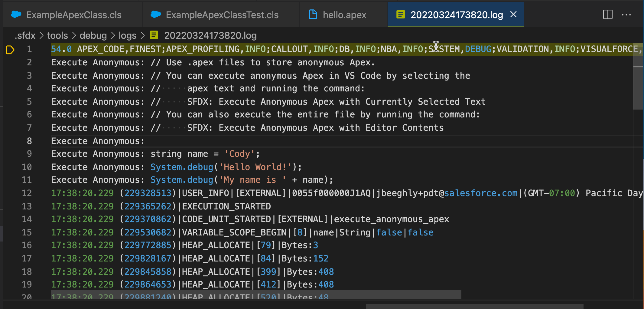The image size is (644, 309).
Task: Click the log file icon on the active tab
Action: click(401, 14)
